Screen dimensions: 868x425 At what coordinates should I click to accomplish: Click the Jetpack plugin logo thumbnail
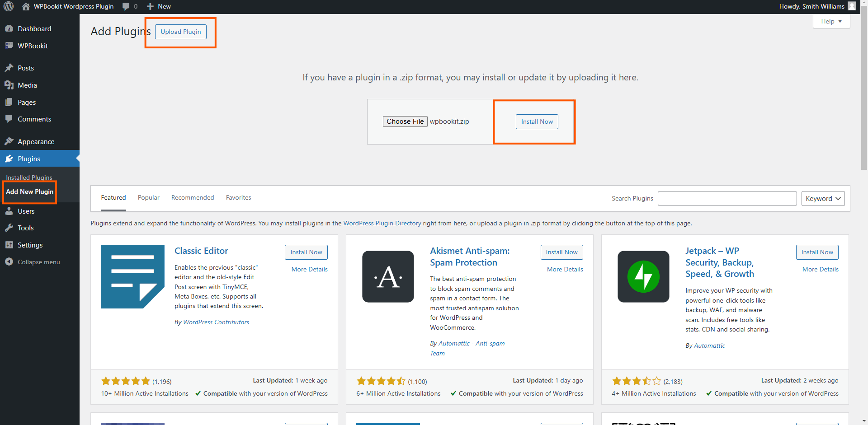pos(643,276)
